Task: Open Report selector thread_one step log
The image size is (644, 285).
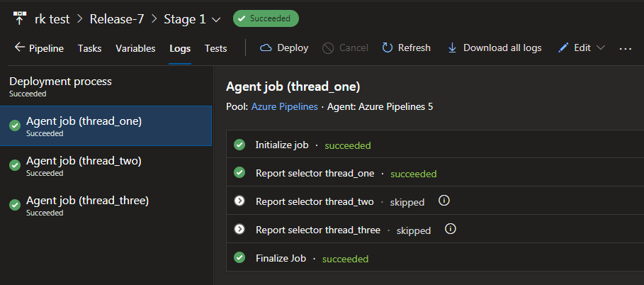Action: 315,173
